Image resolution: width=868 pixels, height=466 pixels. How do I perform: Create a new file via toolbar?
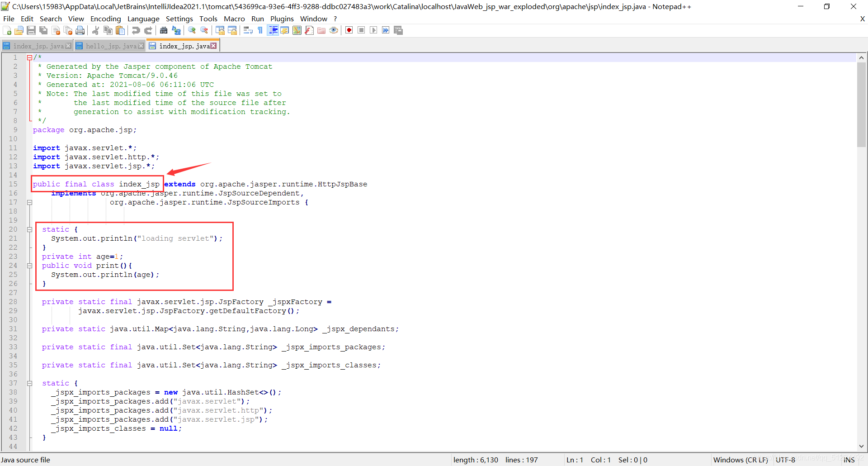7,30
